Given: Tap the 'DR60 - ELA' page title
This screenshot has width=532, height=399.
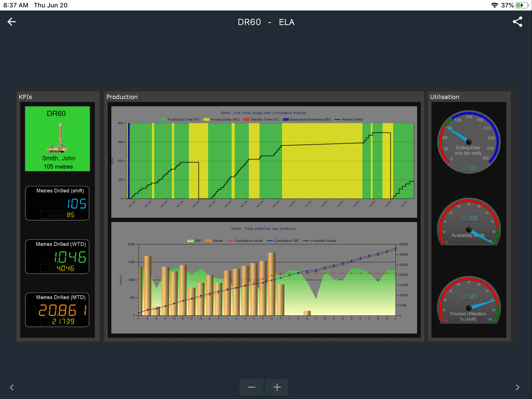Looking at the screenshot, I should click(x=266, y=22).
